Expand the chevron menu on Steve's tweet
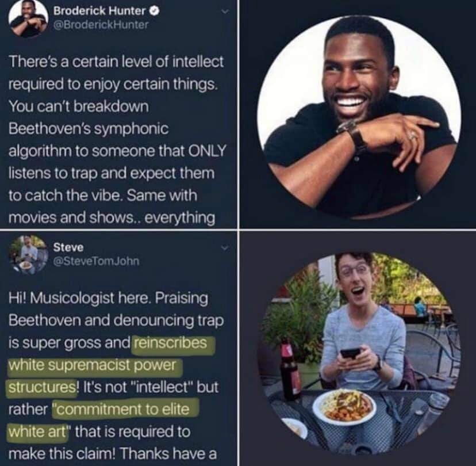The image size is (476, 466). pyautogui.click(x=224, y=248)
